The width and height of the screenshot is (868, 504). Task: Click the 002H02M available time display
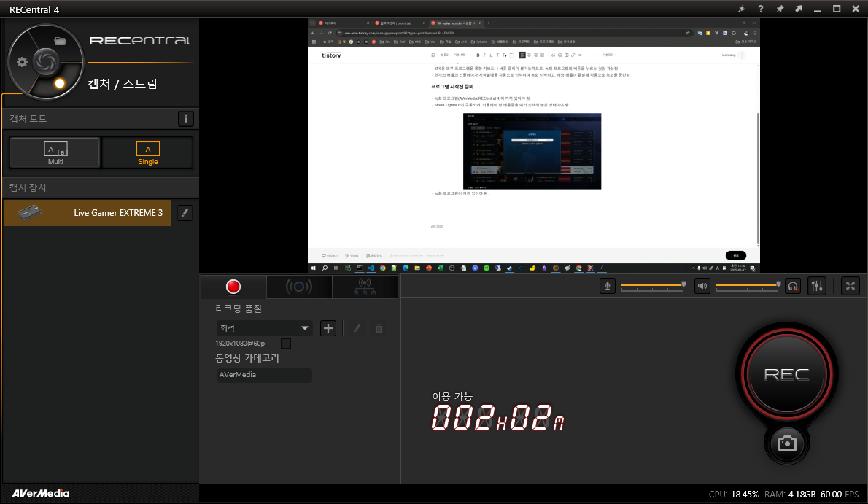coord(497,418)
